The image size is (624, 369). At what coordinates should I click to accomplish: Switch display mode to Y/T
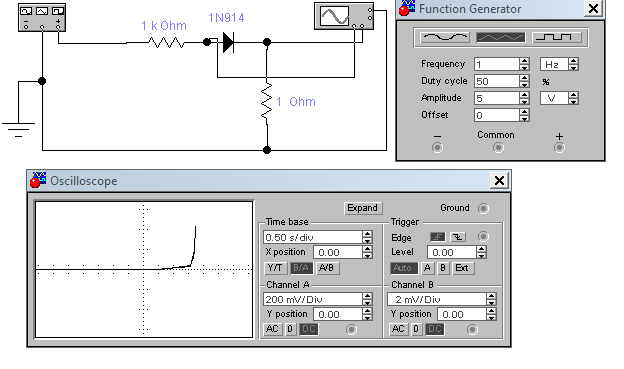click(275, 268)
